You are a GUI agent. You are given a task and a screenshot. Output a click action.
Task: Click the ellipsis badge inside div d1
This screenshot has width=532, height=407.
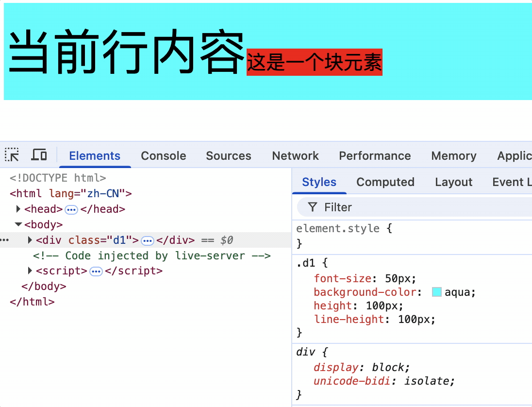pyautogui.click(x=148, y=241)
